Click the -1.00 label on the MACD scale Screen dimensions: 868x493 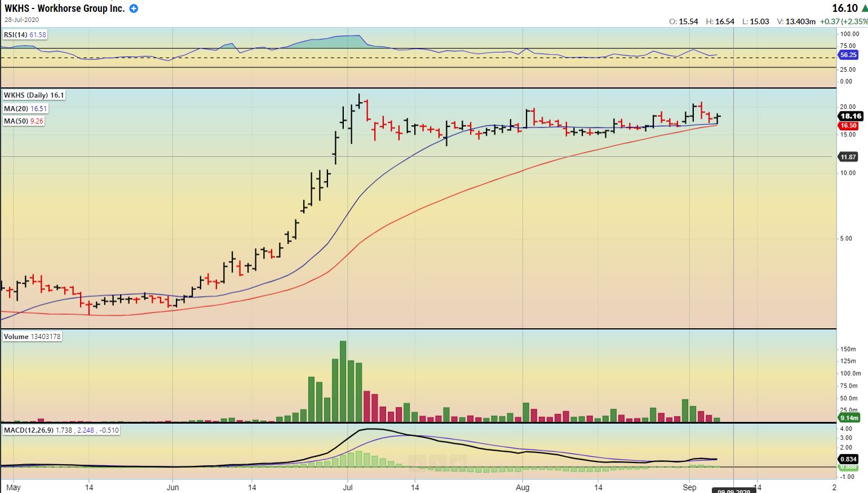(x=846, y=477)
